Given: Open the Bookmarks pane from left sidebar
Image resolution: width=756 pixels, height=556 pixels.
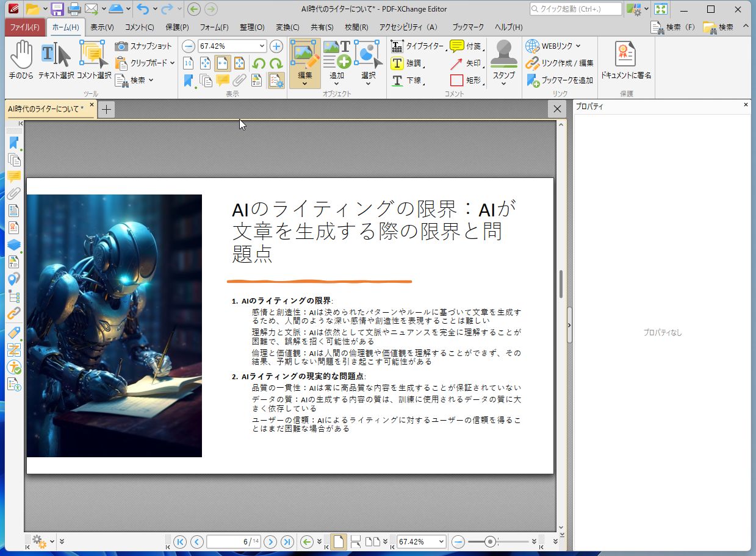Looking at the screenshot, I should [x=13, y=143].
